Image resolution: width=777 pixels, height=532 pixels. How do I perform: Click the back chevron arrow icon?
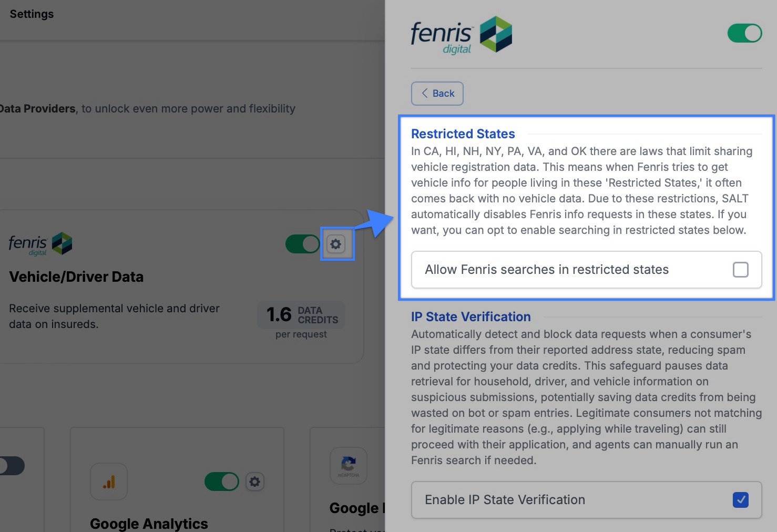pyautogui.click(x=425, y=94)
